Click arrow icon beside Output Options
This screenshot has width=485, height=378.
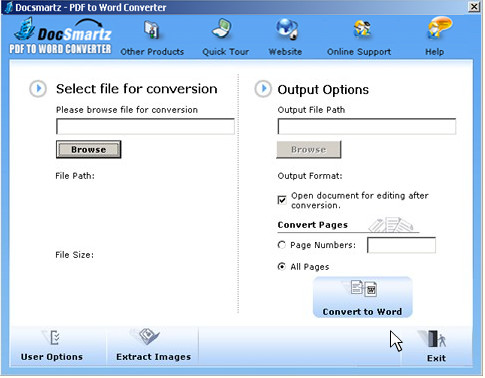[x=263, y=89]
